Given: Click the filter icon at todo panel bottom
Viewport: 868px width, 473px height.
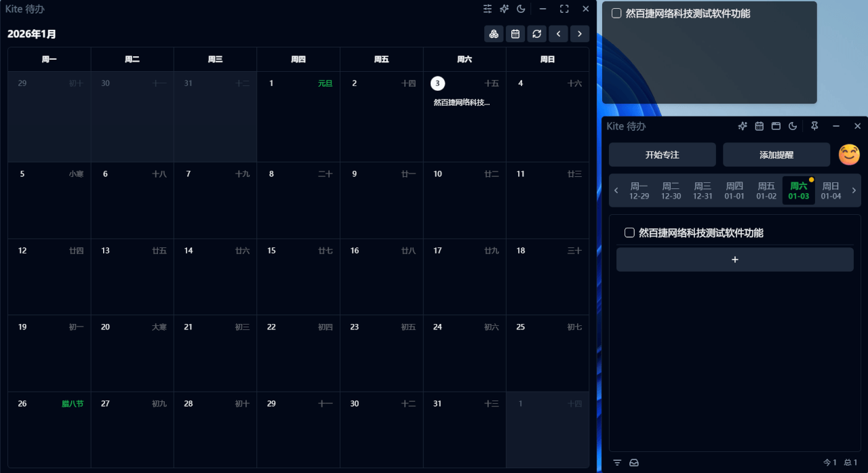Looking at the screenshot, I should (617, 463).
